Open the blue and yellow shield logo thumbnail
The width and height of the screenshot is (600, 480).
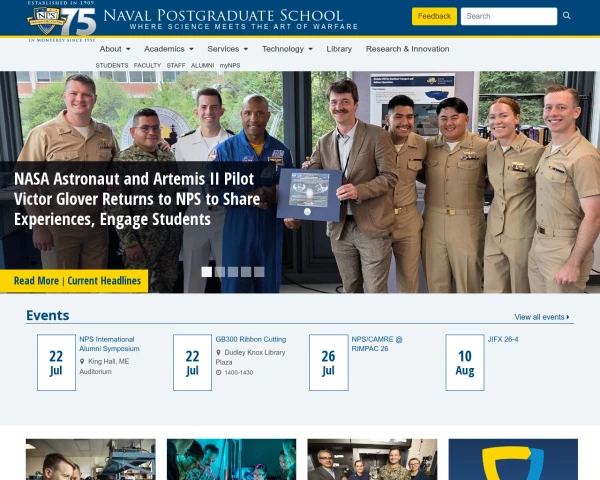coord(513,459)
